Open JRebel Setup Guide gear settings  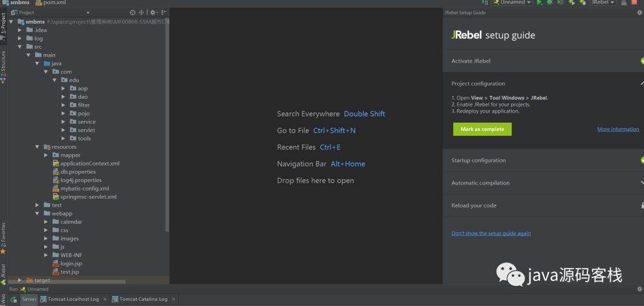tap(639, 13)
